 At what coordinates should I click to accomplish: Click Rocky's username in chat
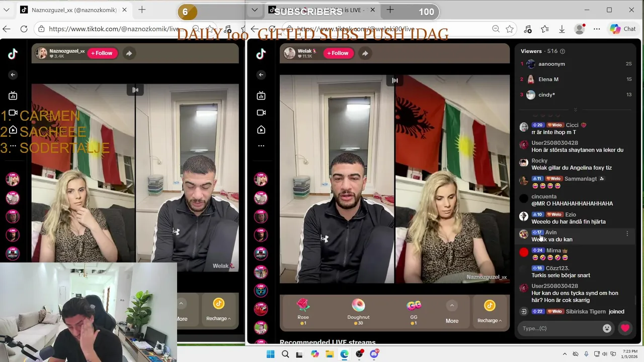(539, 161)
